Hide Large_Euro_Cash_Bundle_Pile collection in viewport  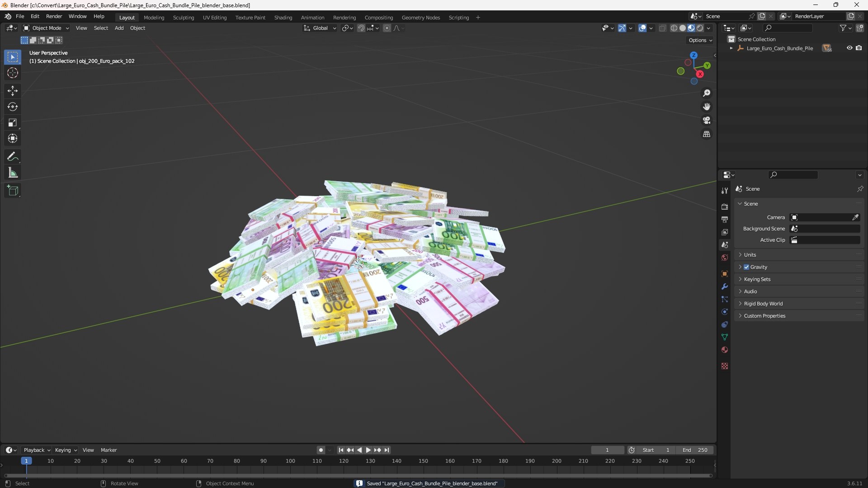click(849, 48)
